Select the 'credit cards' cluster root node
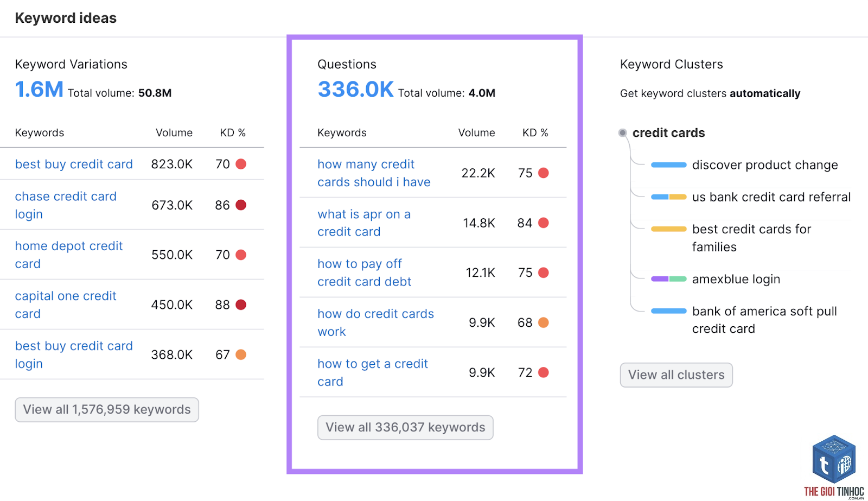This screenshot has width=868, height=501. [x=668, y=133]
